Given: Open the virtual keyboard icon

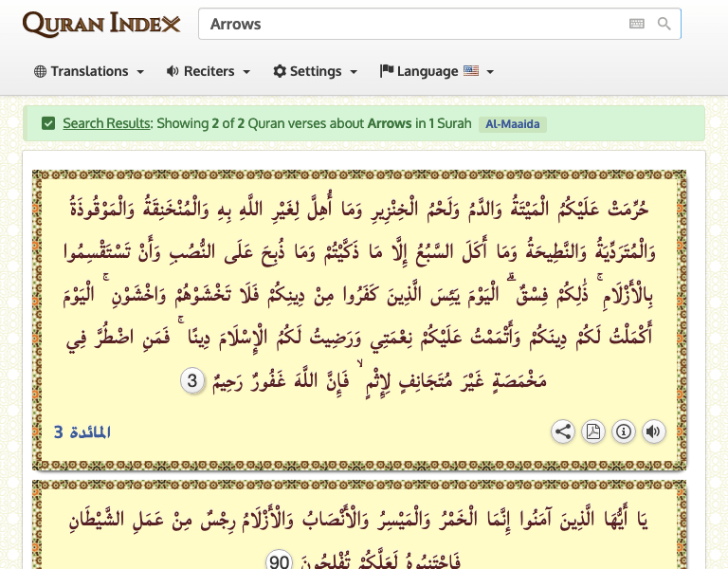Looking at the screenshot, I should (636, 24).
